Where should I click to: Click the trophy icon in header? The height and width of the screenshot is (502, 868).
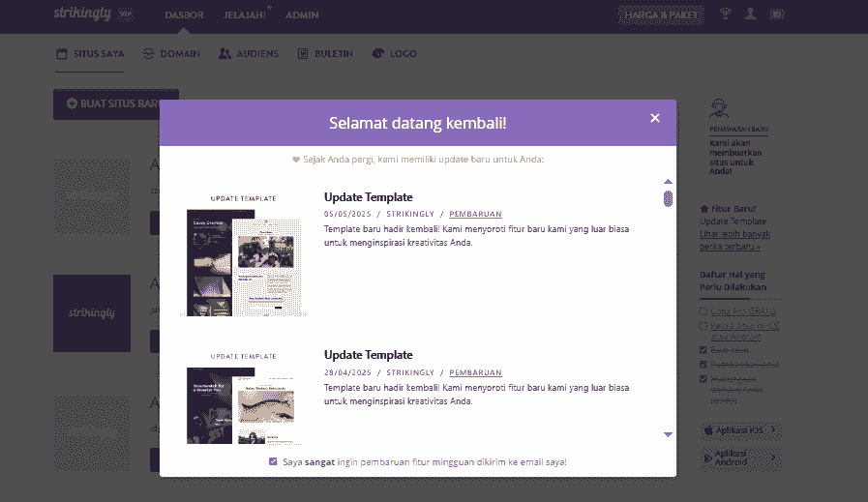coord(725,14)
